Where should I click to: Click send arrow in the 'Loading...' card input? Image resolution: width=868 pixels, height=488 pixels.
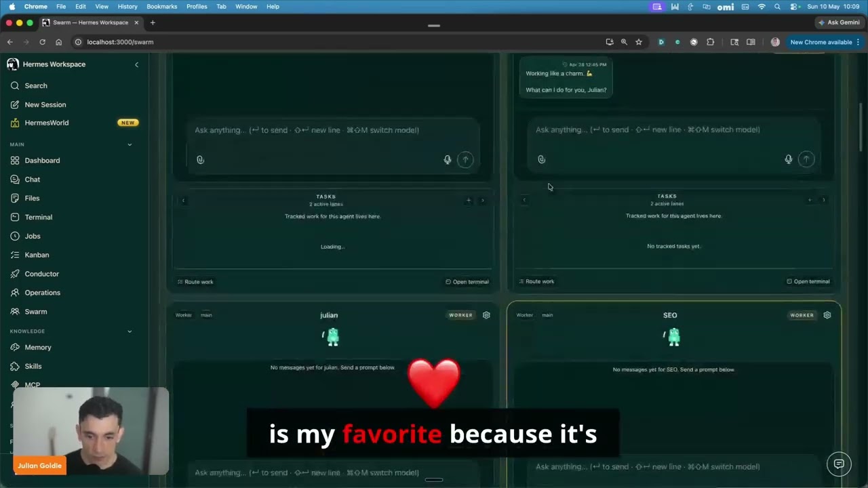point(465,160)
